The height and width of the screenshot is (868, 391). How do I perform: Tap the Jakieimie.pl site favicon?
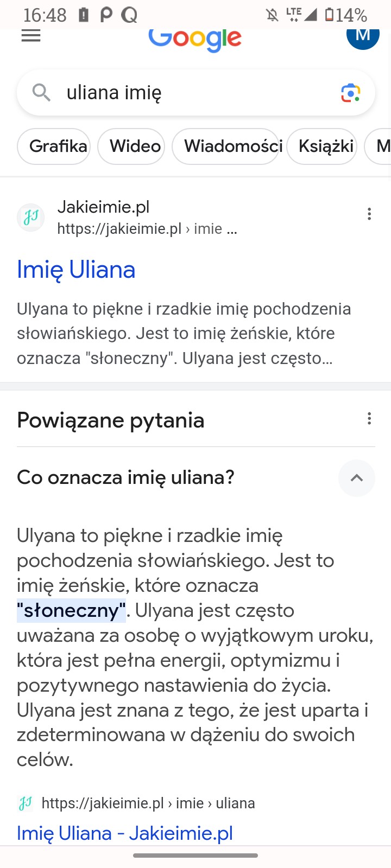tap(31, 218)
